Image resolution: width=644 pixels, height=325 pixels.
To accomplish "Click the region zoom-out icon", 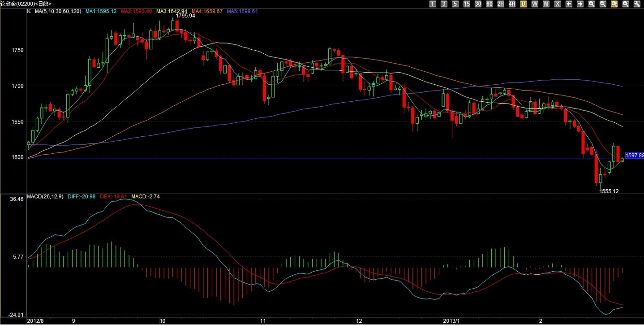I will tap(626, 4).
